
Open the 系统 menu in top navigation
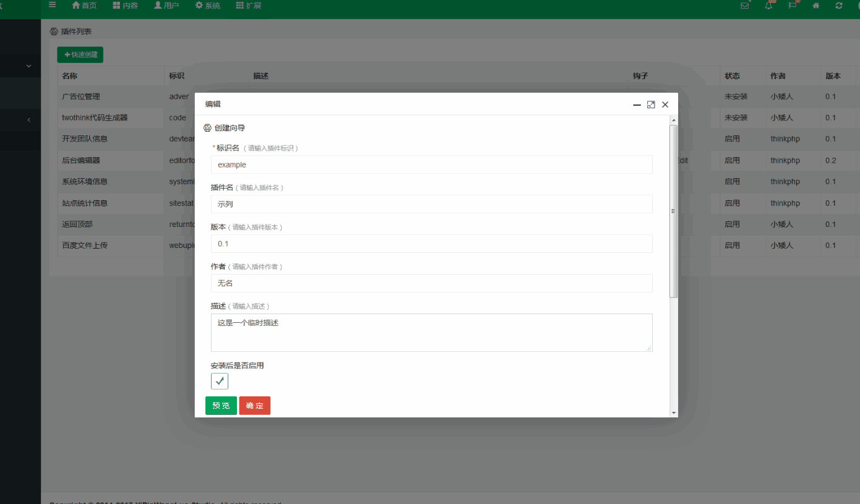coord(208,6)
